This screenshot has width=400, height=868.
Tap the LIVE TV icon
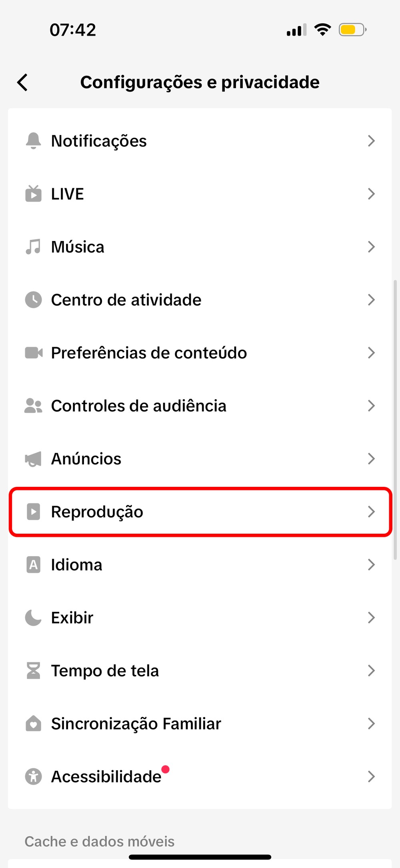click(33, 194)
